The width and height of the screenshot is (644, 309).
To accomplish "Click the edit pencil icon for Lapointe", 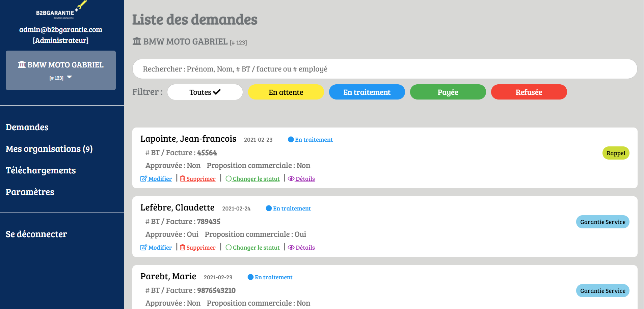I will click(x=143, y=179).
